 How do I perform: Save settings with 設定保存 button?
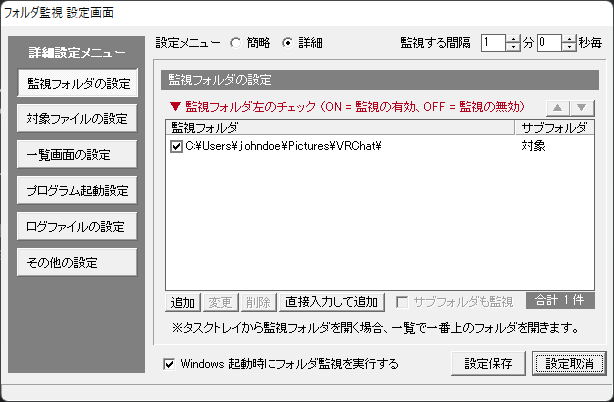[x=488, y=364]
